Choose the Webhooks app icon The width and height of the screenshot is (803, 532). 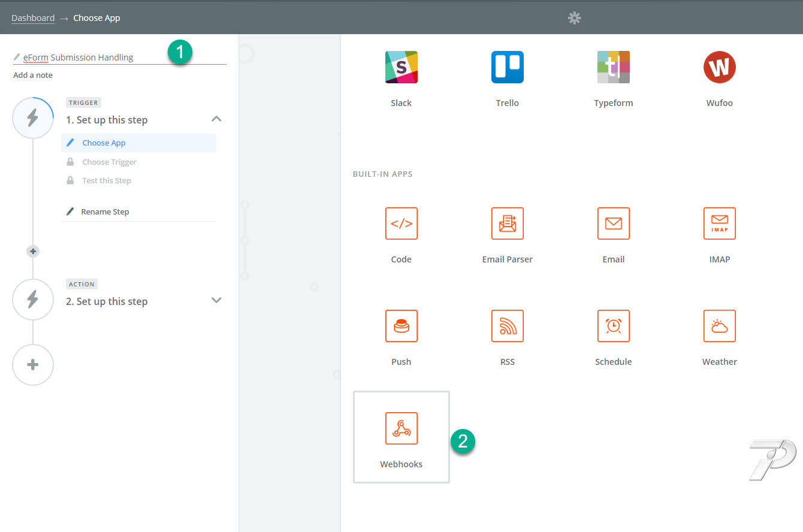[401, 428]
